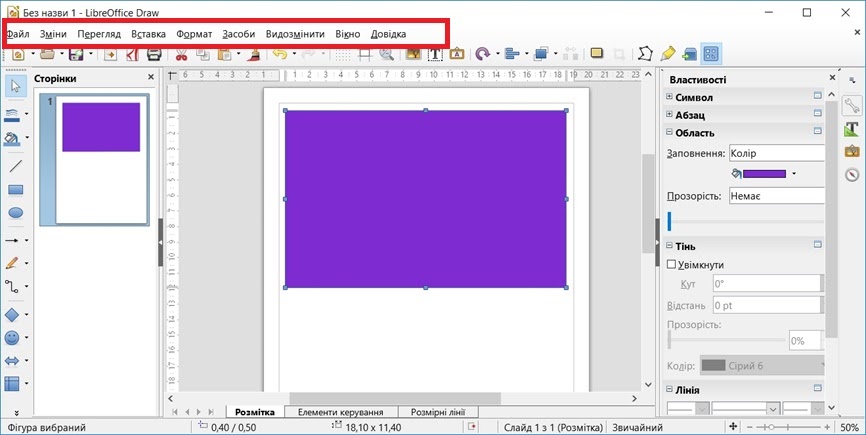This screenshot has height=435, width=866.
Task: Collapse the 'Область' section
Action: pyautogui.click(x=670, y=133)
